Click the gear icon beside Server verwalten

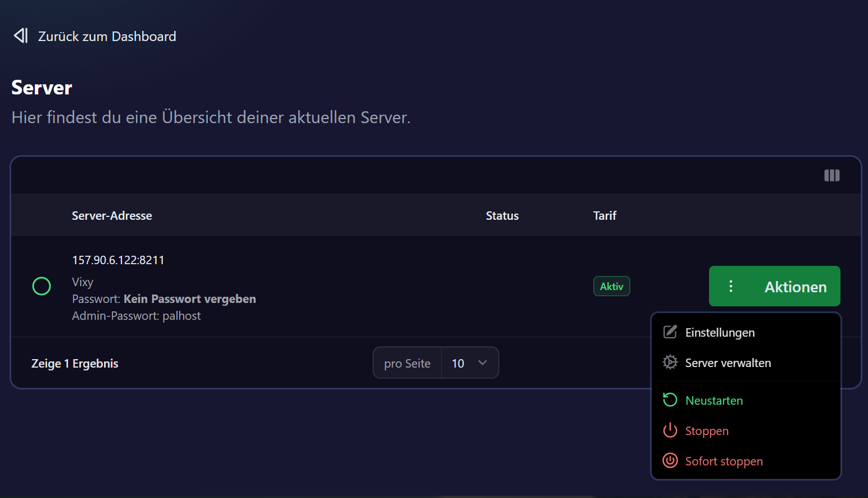click(670, 363)
